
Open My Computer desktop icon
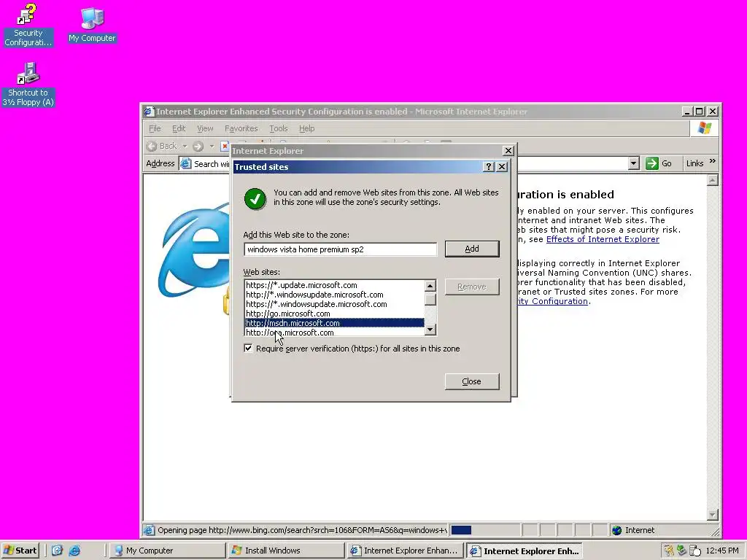92,25
